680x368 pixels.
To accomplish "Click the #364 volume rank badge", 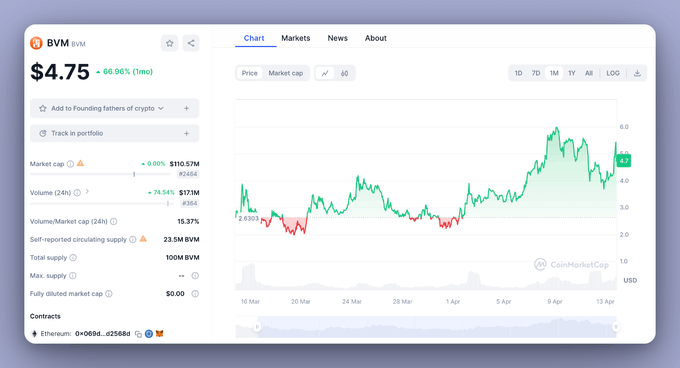I will [190, 203].
